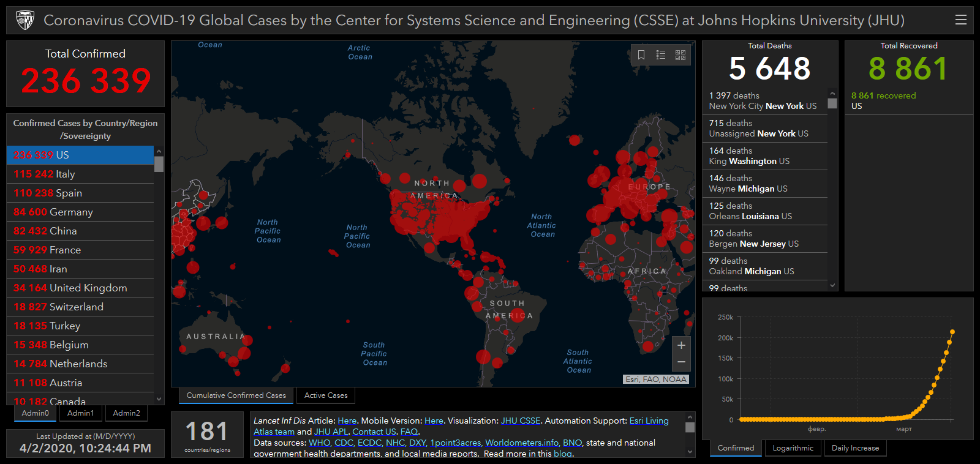Zoom in on the map with plus

pos(681,345)
